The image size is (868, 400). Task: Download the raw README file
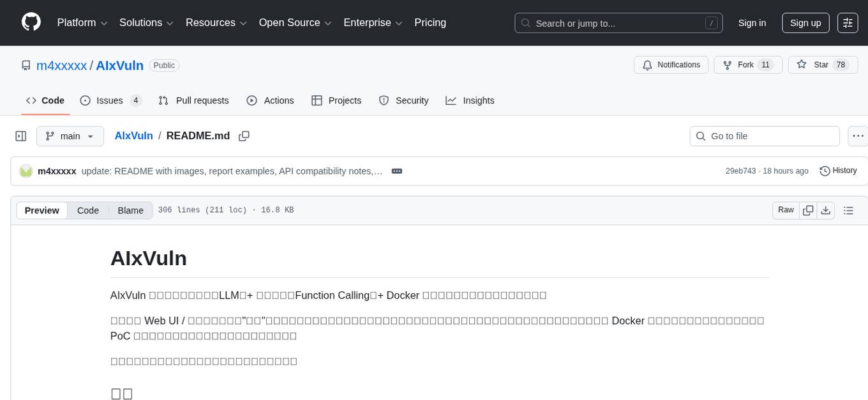click(x=826, y=210)
